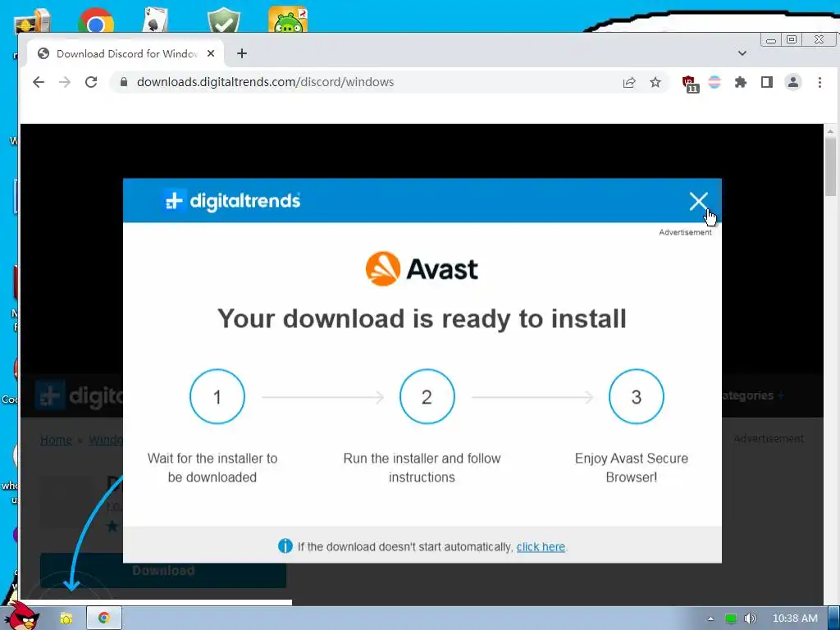Close the Download Discord for Windows tab
This screenshot has height=630, width=840.
click(211, 53)
